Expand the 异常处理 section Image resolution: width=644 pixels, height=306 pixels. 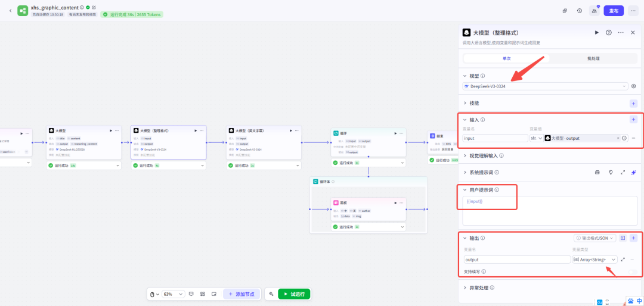[x=476, y=288]
